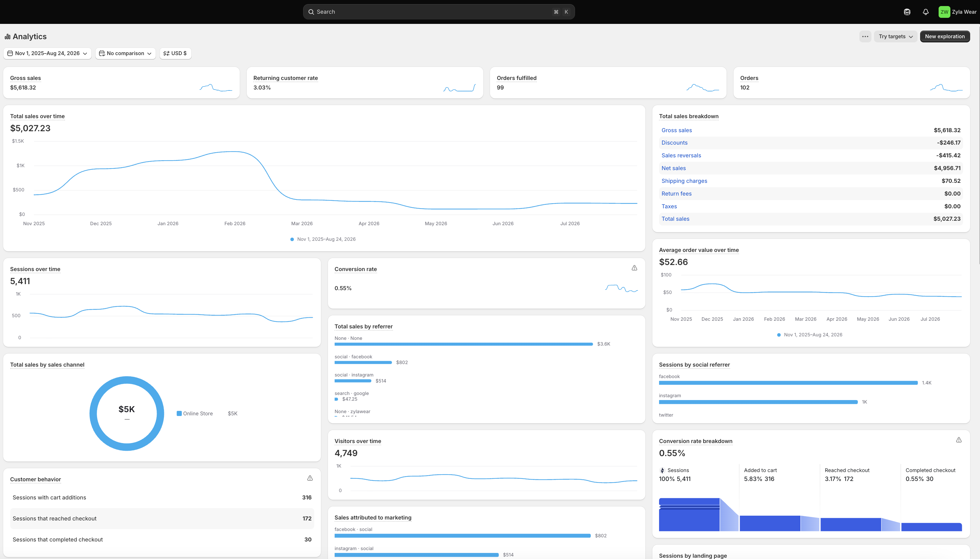The height and width of the screenshot is (559, 980).
Task: Click warning icon on Customer behavior card
Action: click(310, 478)
